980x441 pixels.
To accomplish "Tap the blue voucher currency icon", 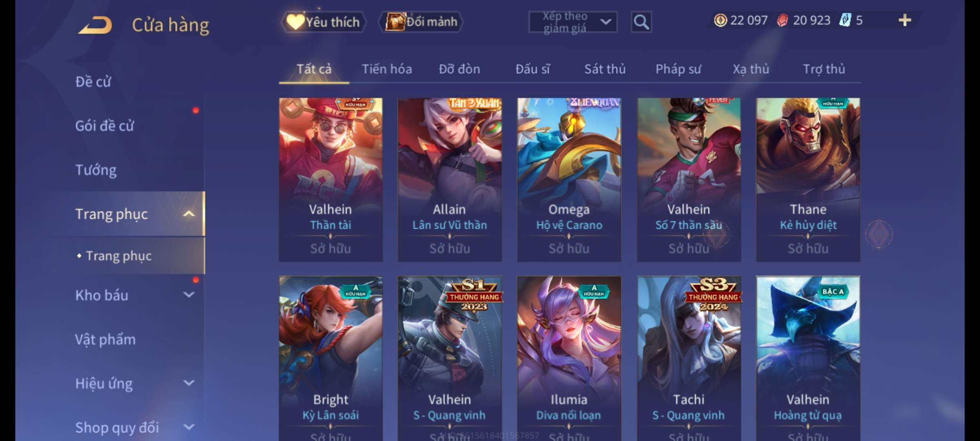I will (845, 20).
